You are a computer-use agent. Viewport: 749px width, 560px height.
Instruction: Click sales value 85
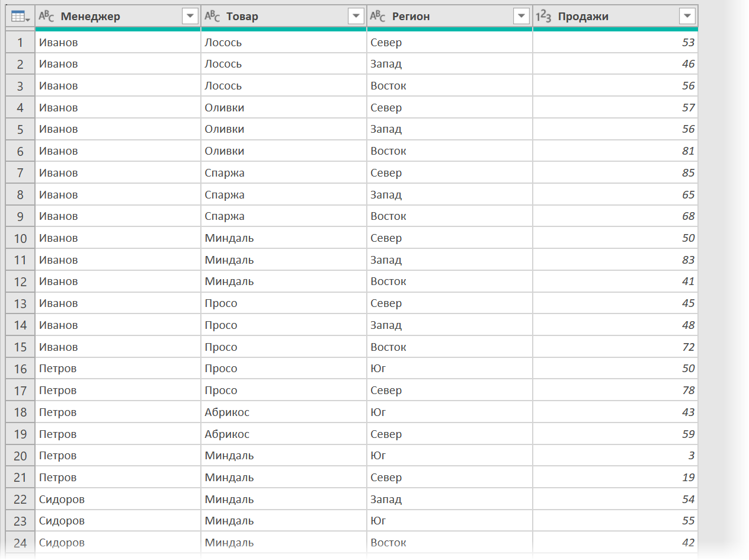[615, 173]
